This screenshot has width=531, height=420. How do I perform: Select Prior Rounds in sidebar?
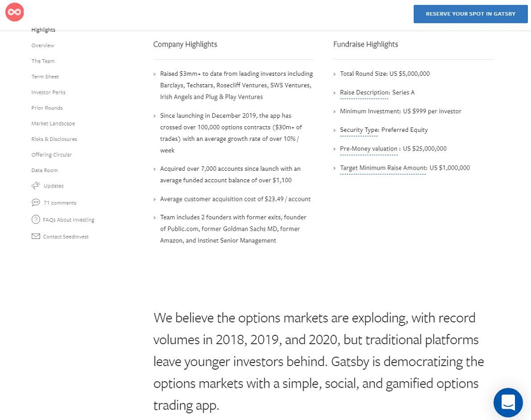(x=47, y=108)
